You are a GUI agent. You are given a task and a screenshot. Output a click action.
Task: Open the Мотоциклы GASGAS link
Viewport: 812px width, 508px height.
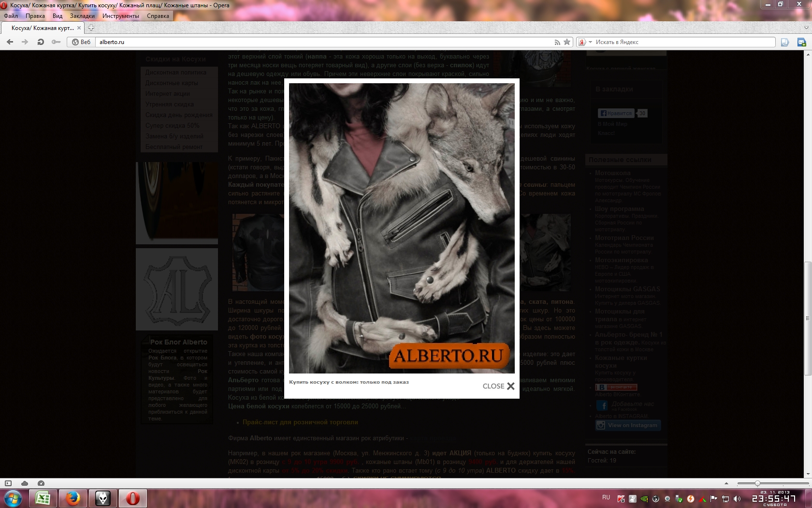pyautogui.click(x=627, y=289)
